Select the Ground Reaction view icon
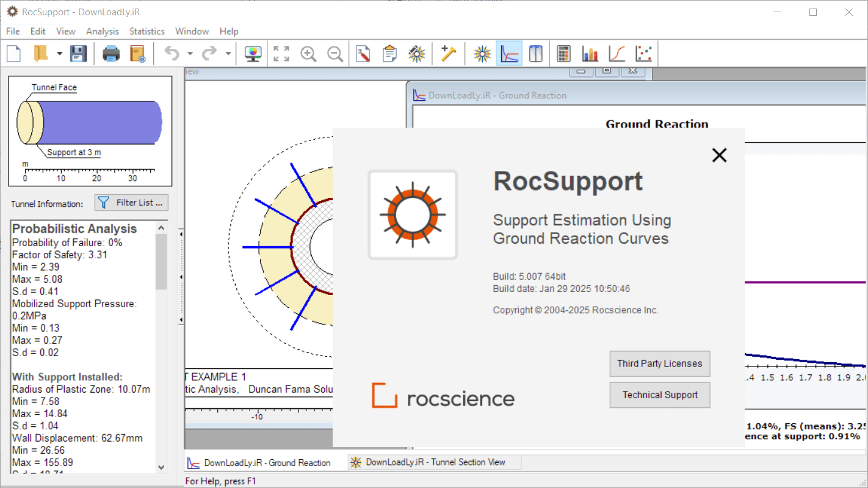Viewport: 868px width, 488px height. (x=509, y=54)
